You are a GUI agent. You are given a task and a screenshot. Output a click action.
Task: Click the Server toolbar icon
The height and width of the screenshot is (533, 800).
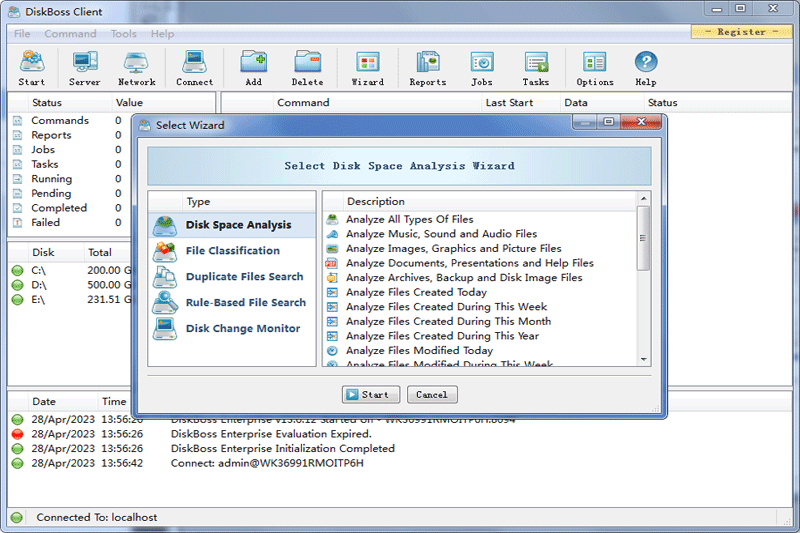coord(84,68)
